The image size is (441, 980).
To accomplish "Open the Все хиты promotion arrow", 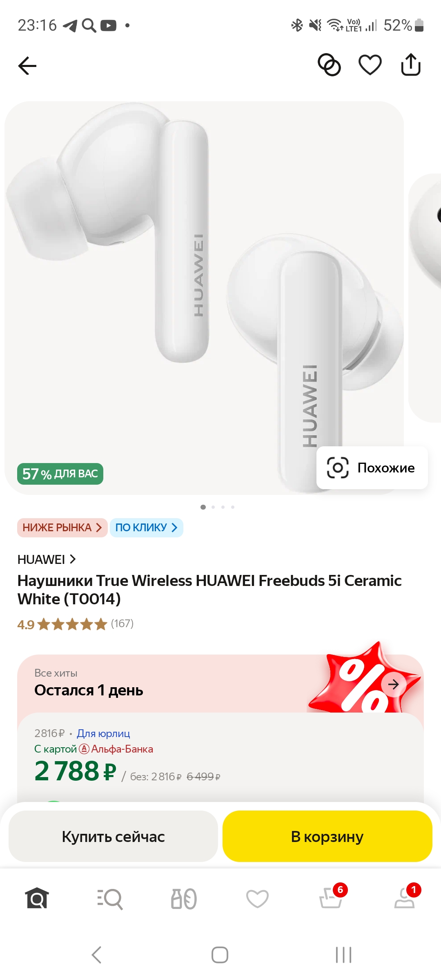I will pos(393,684).
